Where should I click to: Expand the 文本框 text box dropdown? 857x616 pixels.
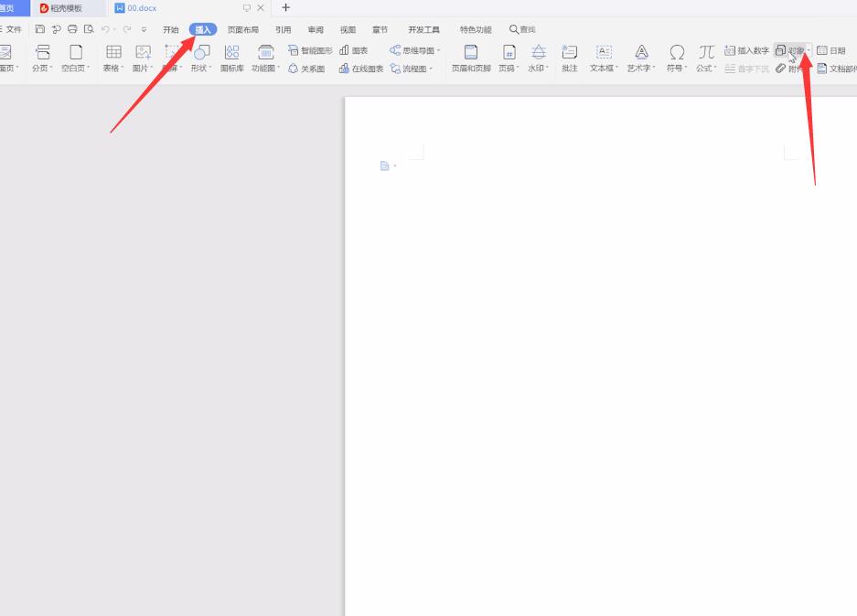[x=617, y=68]
